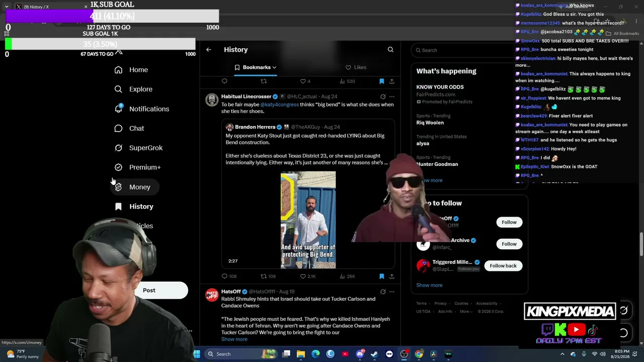Remove bookmark on Habitual Linecrosser's tweet
The image size is (644, 362).
(x=381, y=276)
